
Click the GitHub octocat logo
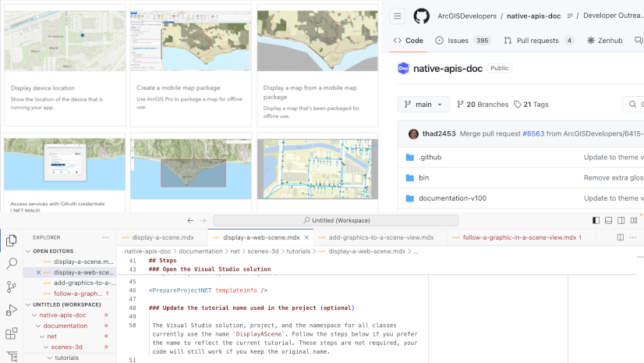tap(421, 16)
